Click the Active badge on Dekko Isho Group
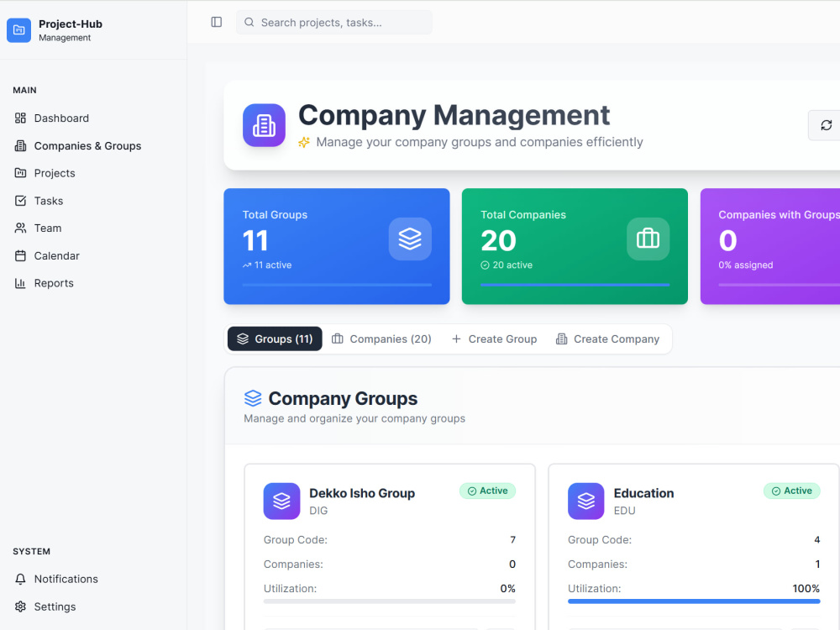 [x=487, y=491]
